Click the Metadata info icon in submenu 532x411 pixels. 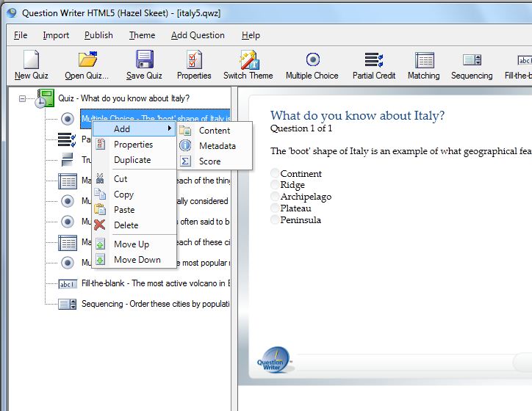(185, 145)
